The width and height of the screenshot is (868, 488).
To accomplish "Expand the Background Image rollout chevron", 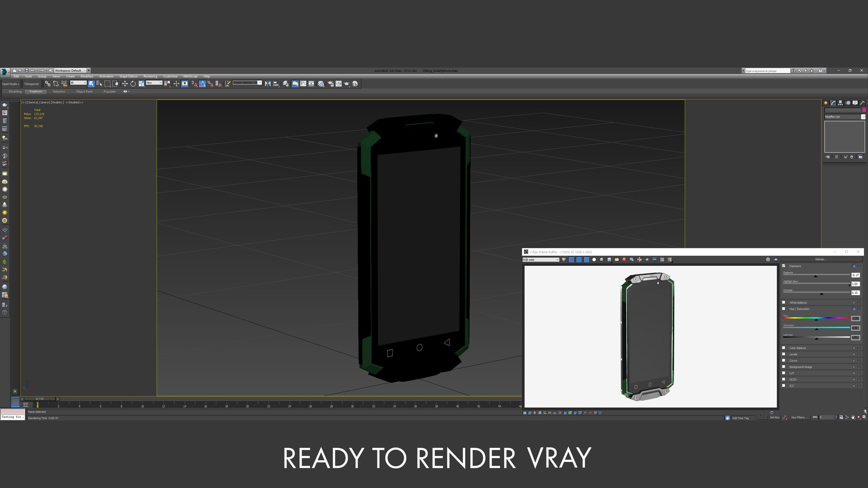I will point(854,367).
